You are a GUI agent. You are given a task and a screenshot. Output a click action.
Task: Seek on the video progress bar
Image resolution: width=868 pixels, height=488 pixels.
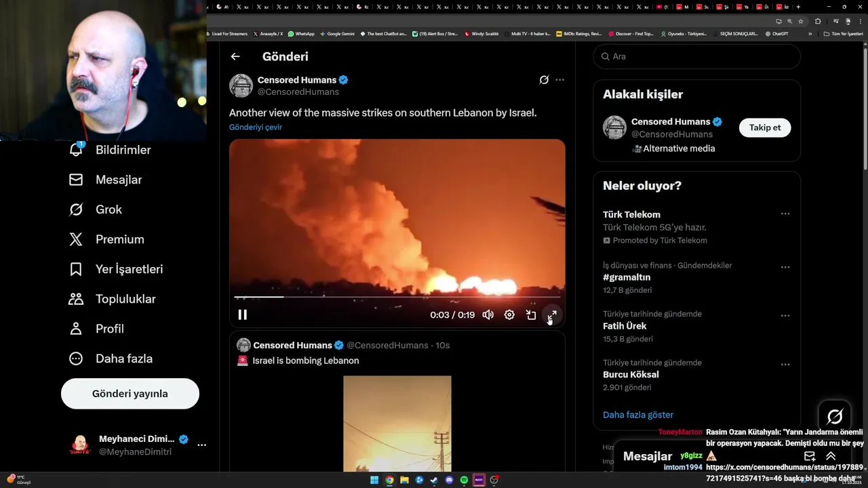[x=397, y=297]
